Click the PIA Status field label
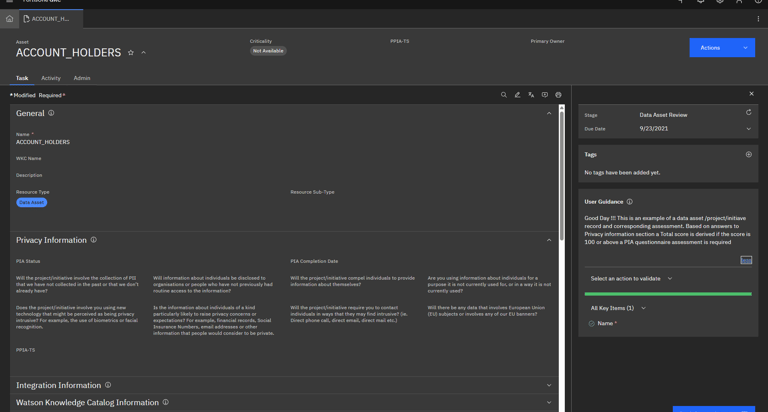The height and width of the screenshot is (412, 768). tap(28, 261)
